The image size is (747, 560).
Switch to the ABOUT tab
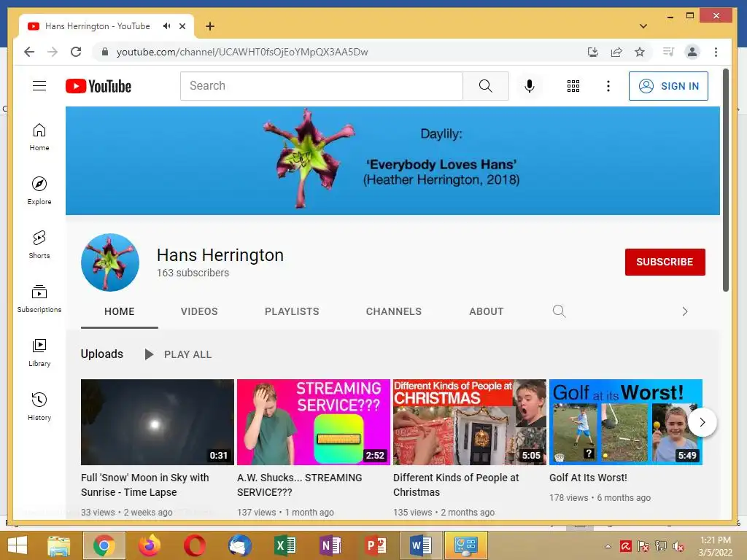486,312
